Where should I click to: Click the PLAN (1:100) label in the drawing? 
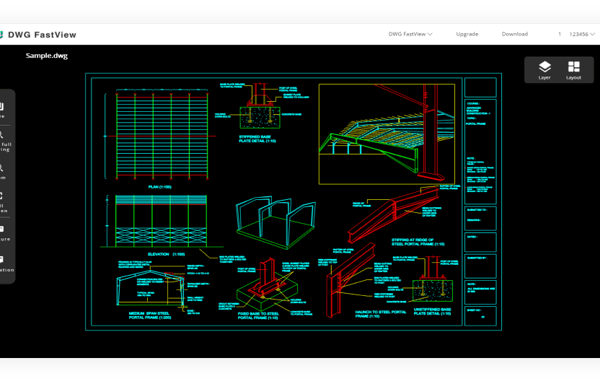(x=160, y=187)
